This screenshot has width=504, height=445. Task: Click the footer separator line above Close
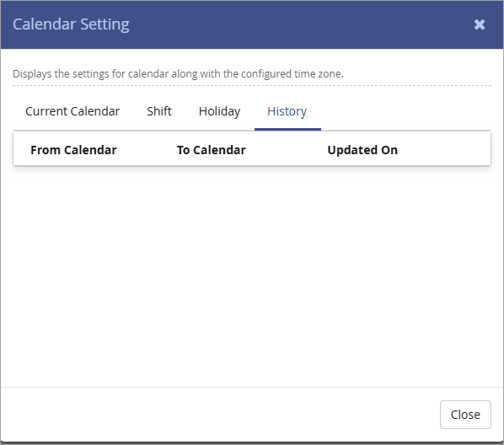tap(252, 387)
